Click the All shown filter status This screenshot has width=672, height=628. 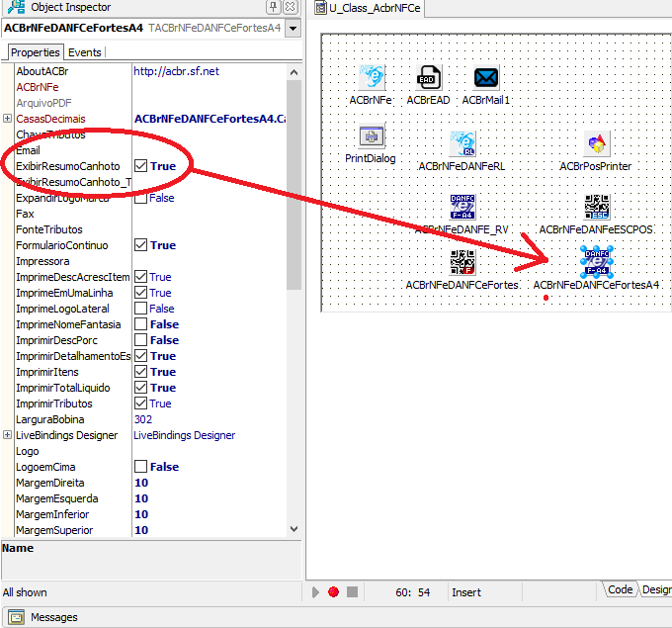[25, 592]
